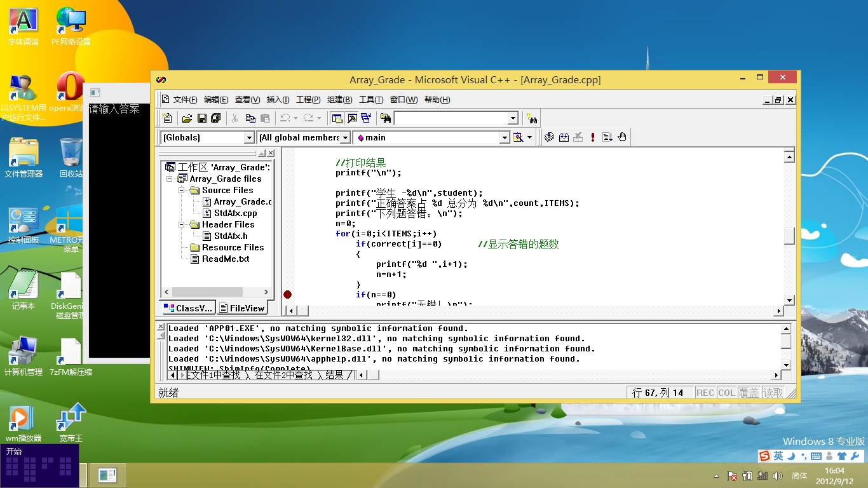This screenshot has height=488, width=868.
Task: Click the Build icon in build minibar
Action: [x=564, y=137]
